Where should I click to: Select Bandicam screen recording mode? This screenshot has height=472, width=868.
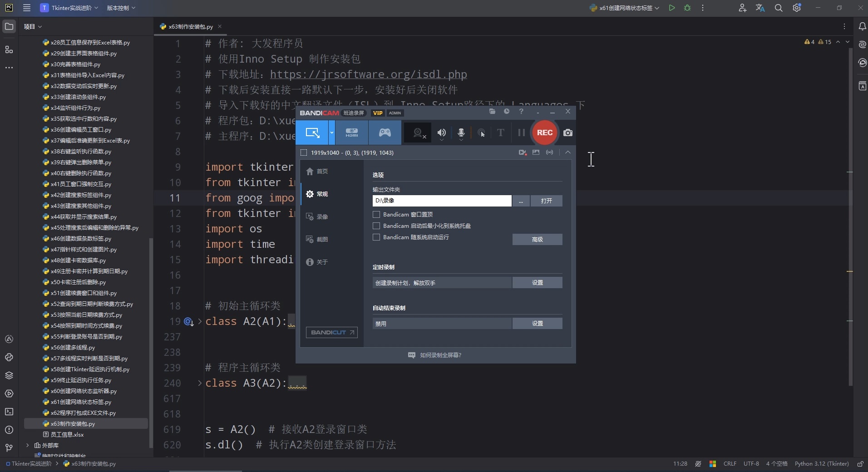(312, 133)
